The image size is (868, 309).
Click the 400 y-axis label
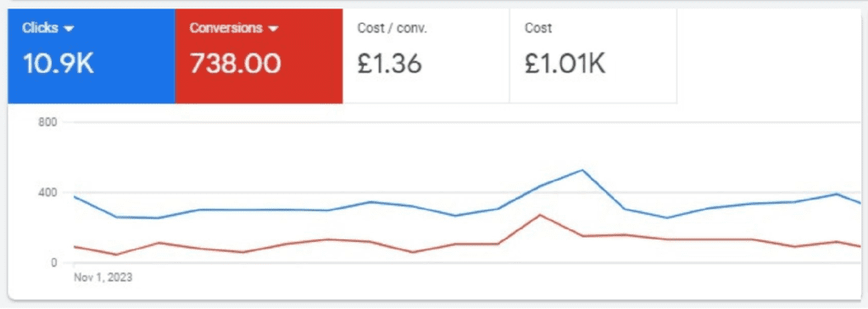coord(47,193)
